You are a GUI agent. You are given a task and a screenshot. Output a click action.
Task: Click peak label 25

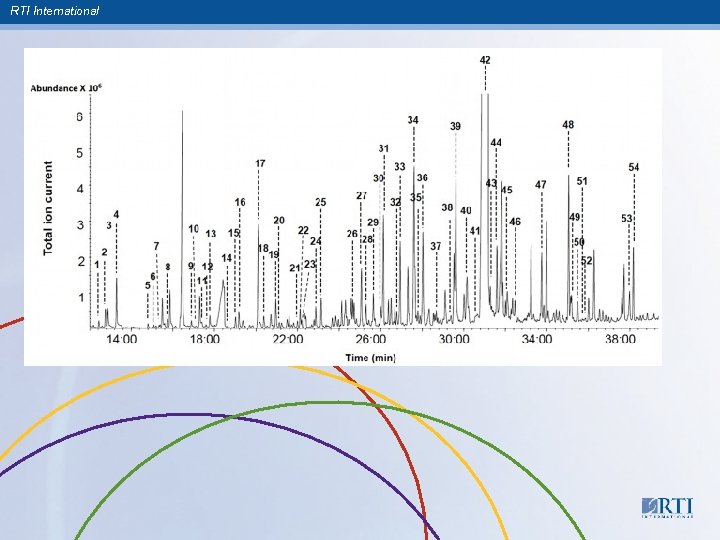(321, 202)
